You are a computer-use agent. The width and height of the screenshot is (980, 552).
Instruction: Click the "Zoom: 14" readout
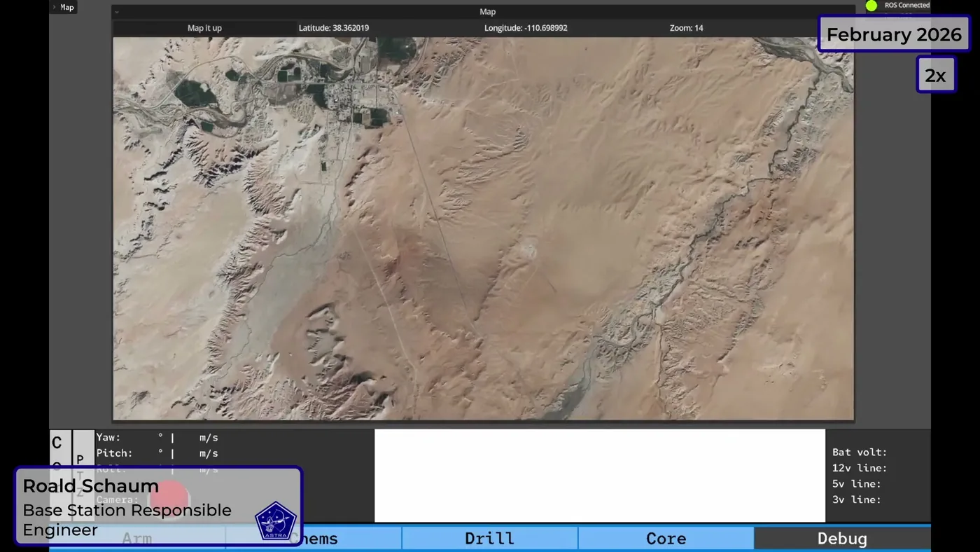coord(687,28)
